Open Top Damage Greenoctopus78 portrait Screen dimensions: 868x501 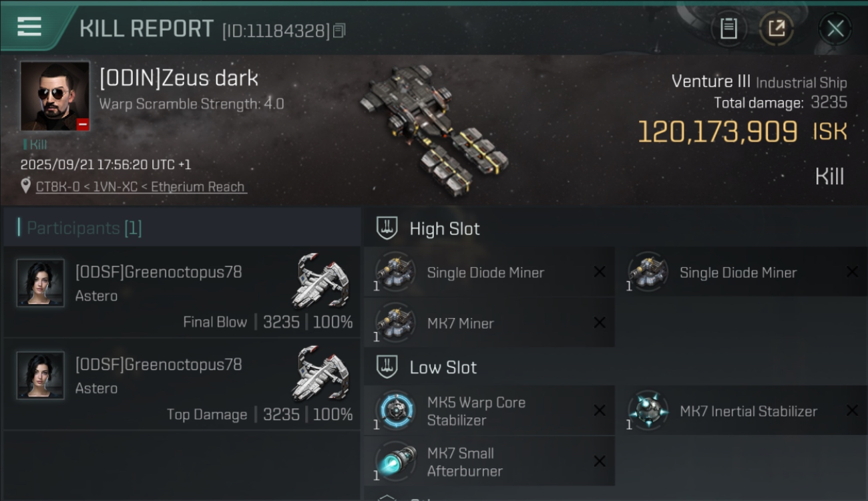click(x=41, y=375)
